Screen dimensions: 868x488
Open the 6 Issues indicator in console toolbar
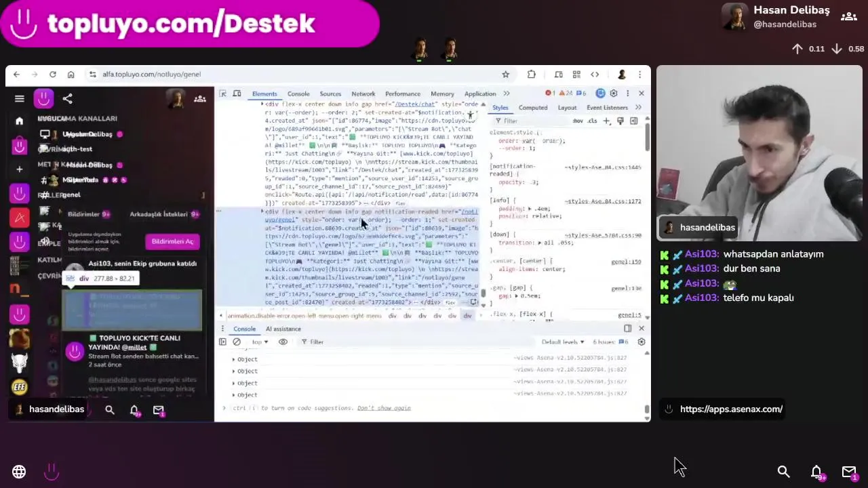pyautogui.click(x=611, y=342)
